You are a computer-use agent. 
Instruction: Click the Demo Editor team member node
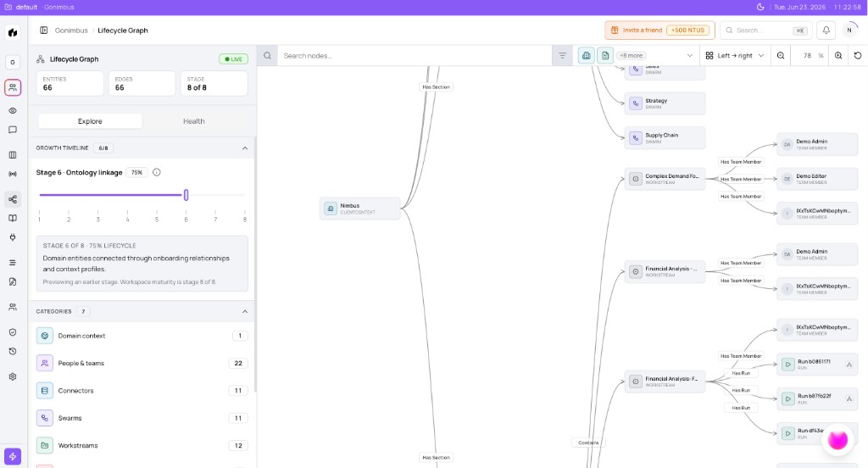pos(817,179)
